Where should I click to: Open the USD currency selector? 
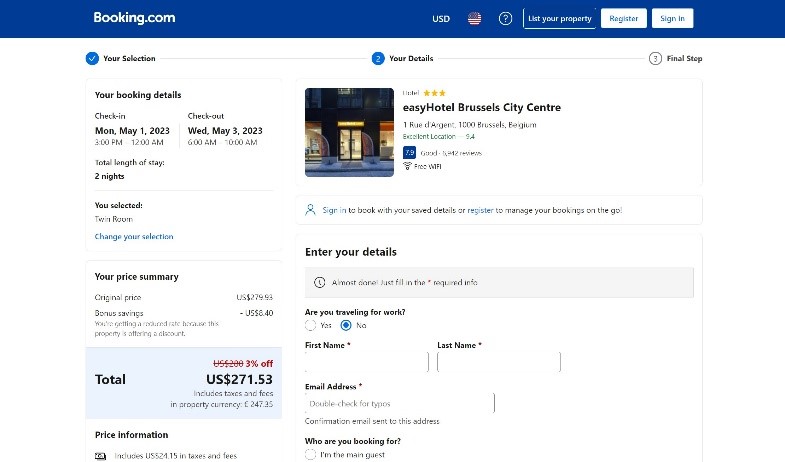tap(441, 18)
